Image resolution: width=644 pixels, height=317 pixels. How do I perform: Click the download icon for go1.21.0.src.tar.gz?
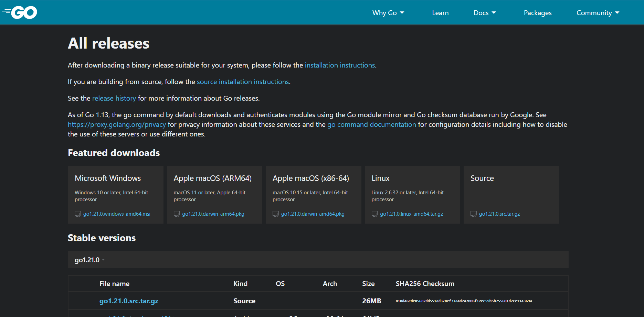(474, 214)
